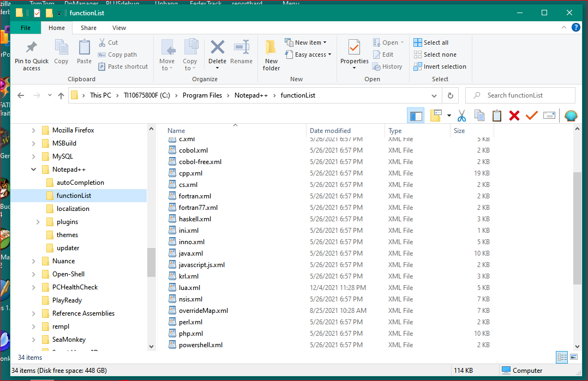Switch to details view in bottom corner

pyautogui.click(x=562, y=357)
